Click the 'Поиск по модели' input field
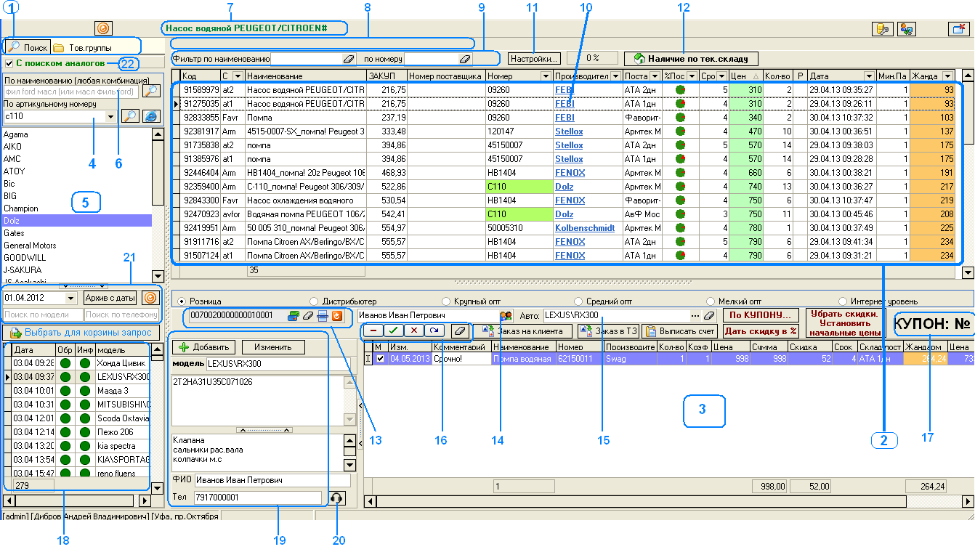Screen dimensions: 975x560 [x=43, y=315]
